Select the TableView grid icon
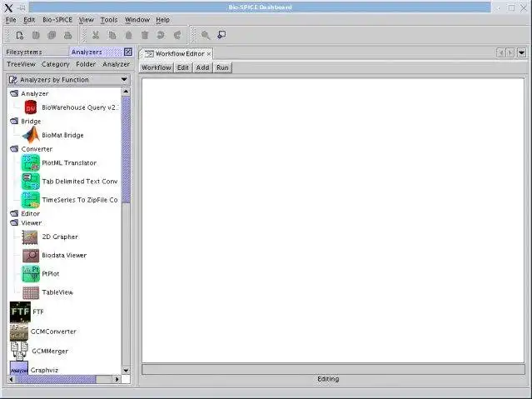532x399 pixels. point(31,292)
